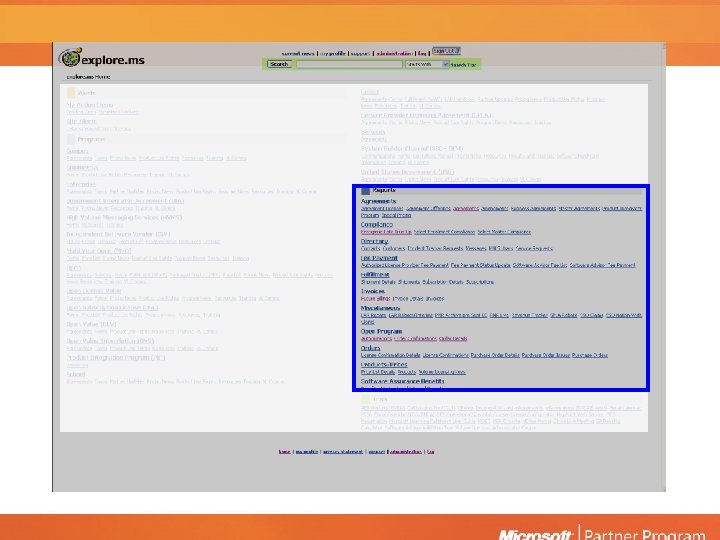
Task: Open the Directory heading link
Action: pos(374,241)
